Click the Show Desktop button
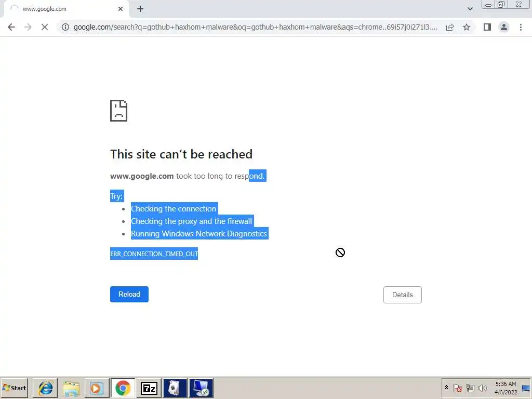The height and width of the screenshot is (399, 532). [526, 388]
